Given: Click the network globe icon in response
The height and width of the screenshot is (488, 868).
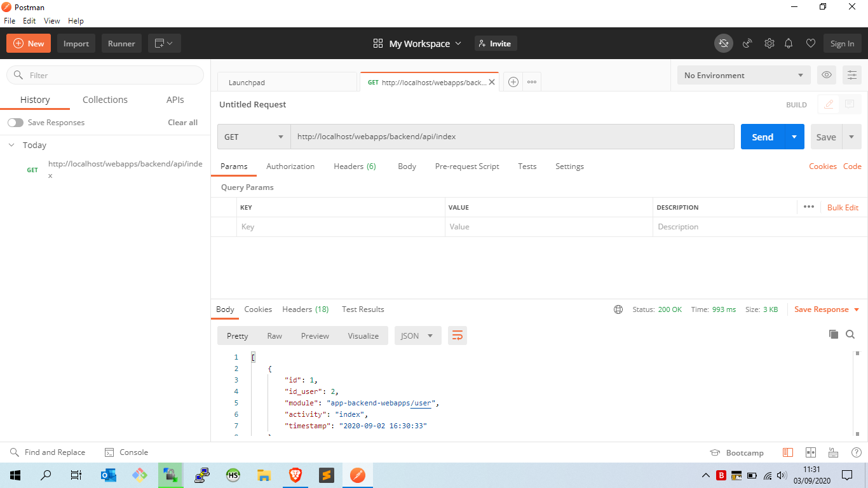Looking at the screenshot, I should pyautogui.click(x=618, y=309).
